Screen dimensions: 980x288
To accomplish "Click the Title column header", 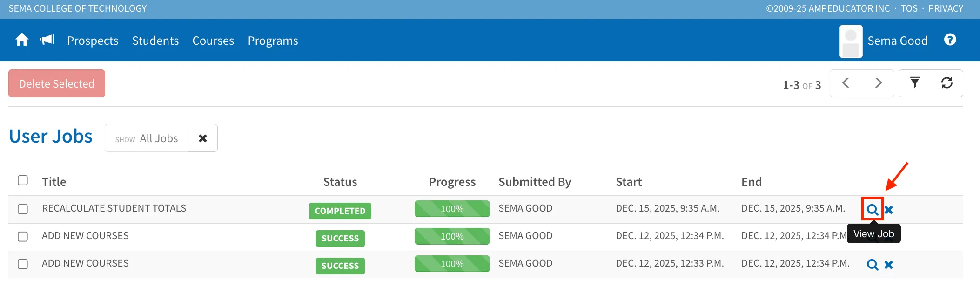I will 54,182.
